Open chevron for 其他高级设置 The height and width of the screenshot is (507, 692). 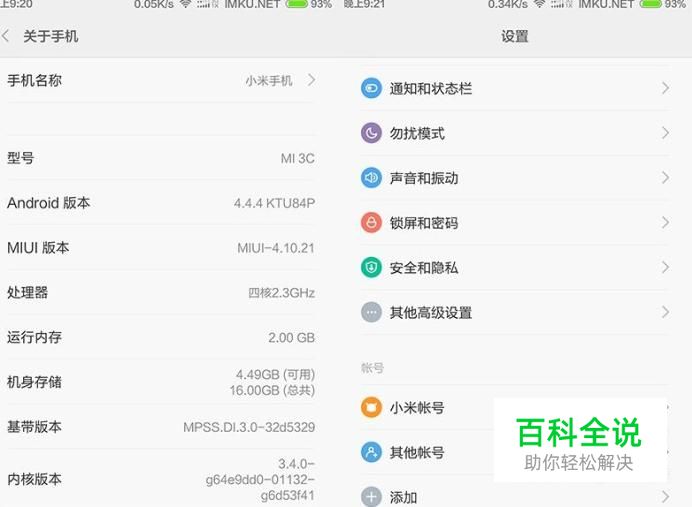[x=666, y=312]
